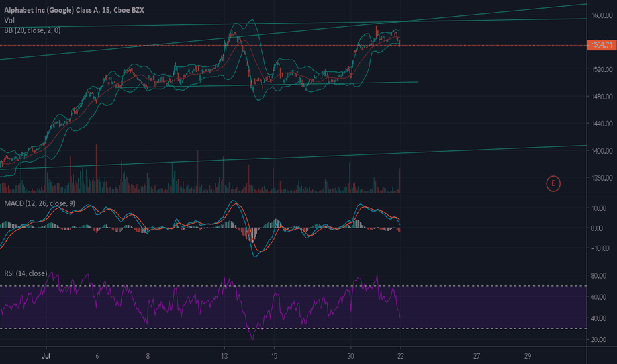The height and width of the screenshot is (364, 617).
Task: Click the RSI 20.00 scale label
Action: [598, 340]
